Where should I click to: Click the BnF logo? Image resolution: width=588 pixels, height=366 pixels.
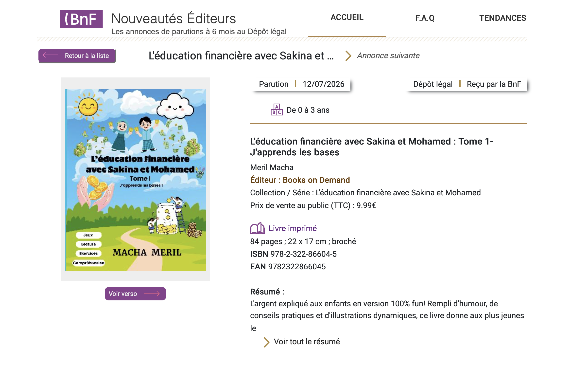point(81,19)
